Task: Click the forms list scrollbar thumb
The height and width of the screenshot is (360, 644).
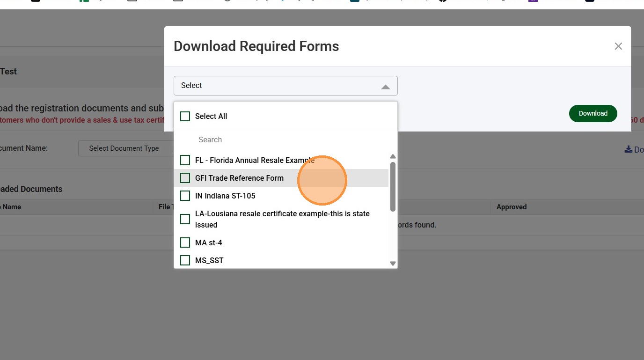Action: 393,186
